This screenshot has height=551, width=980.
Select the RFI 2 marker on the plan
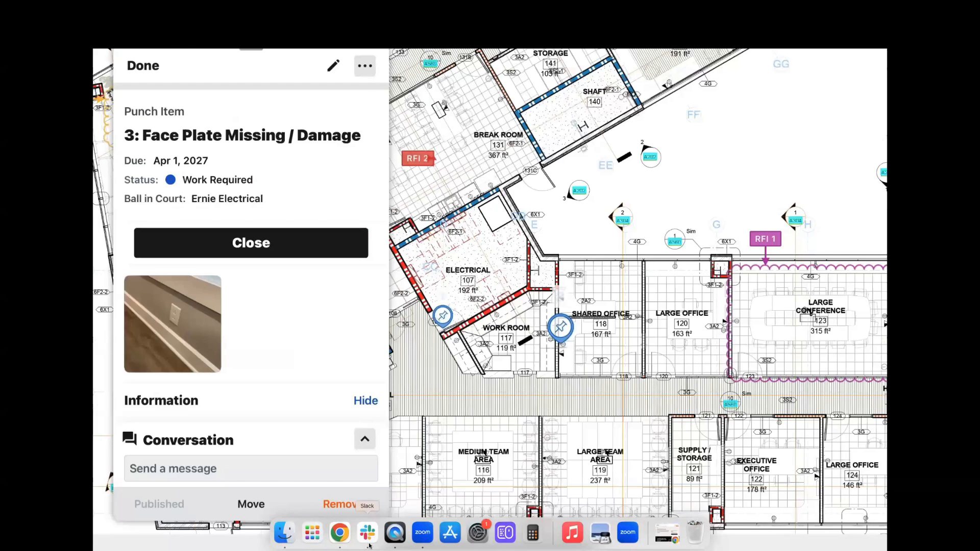418,158
